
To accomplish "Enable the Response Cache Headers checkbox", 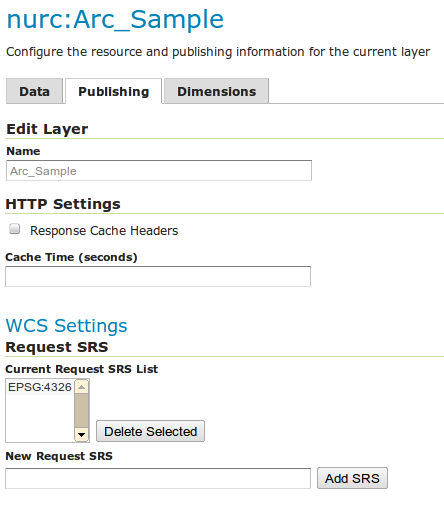I will (x=14, y=229).
